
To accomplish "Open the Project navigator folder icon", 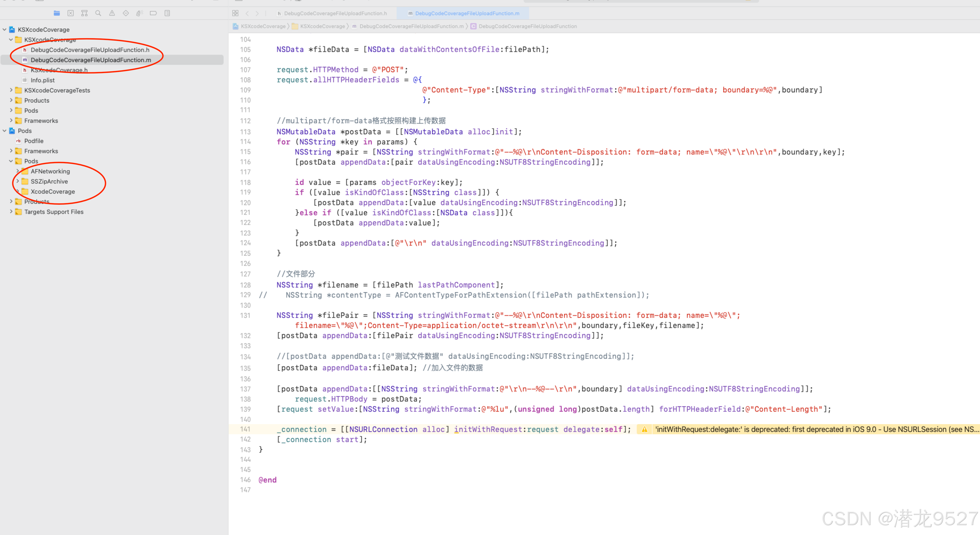I will pyautogui.click(x=57, y=13).
